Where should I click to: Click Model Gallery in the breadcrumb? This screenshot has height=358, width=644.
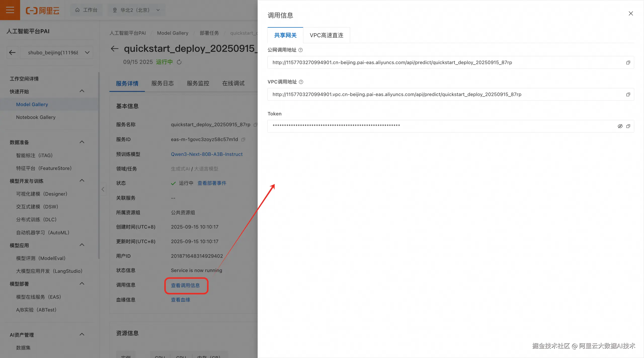pyautogui.click(x=173, y=33)
